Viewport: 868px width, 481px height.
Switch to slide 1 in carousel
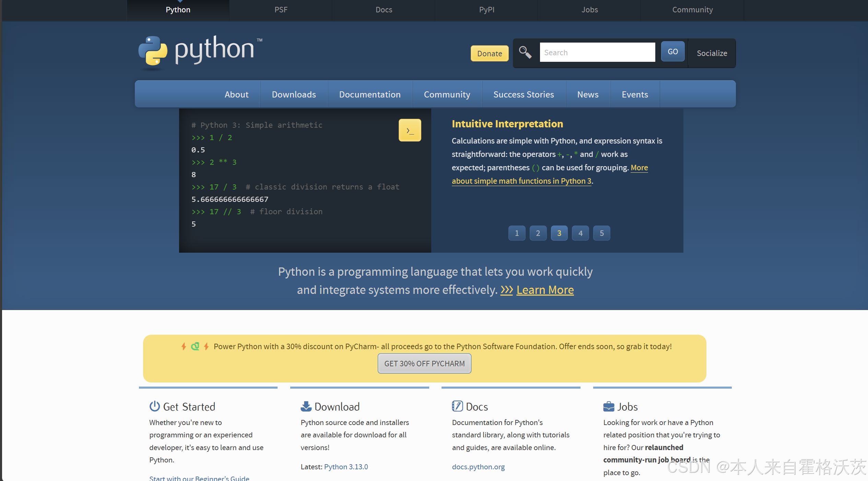(x=517, y=233)
